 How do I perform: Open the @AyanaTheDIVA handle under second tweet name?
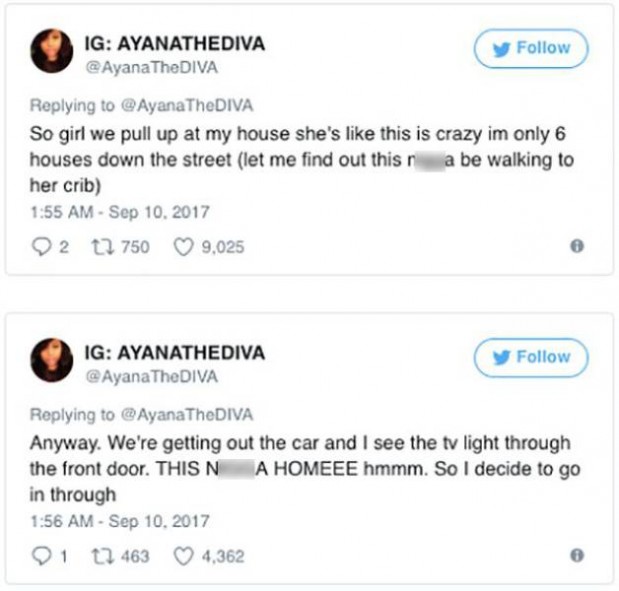[x=152, y=377]
